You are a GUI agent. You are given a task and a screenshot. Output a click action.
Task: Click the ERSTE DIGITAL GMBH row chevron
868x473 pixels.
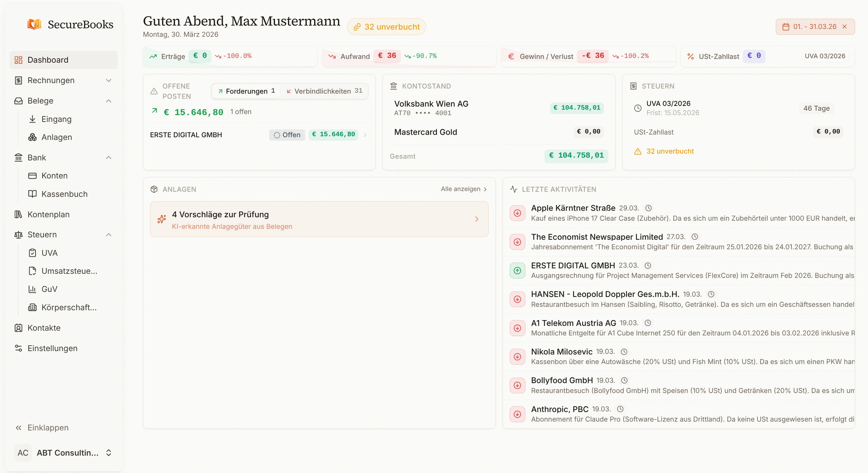point(365,135)
